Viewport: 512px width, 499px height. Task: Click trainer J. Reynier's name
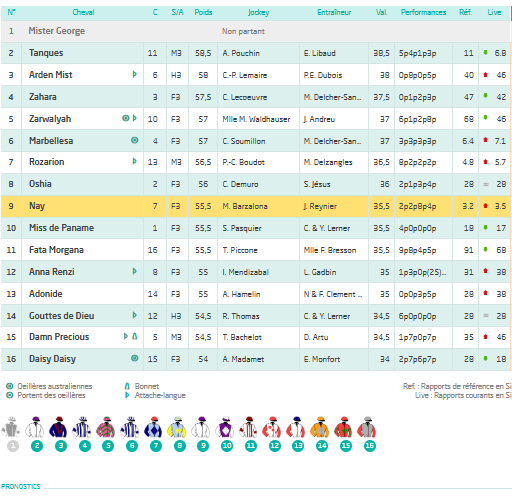320,206
